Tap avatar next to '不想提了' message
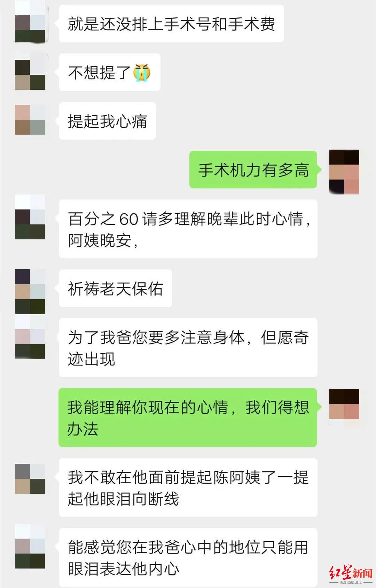 click(x=30, y=72)
